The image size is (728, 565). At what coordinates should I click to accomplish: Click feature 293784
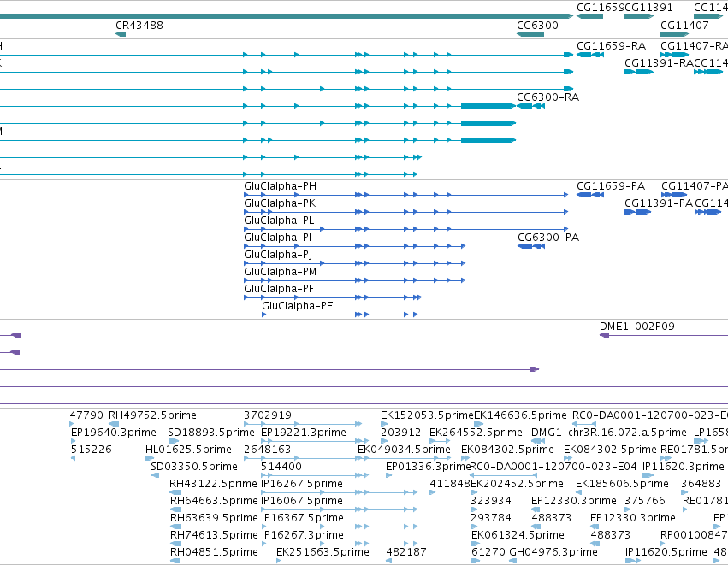tap(474, 527)
